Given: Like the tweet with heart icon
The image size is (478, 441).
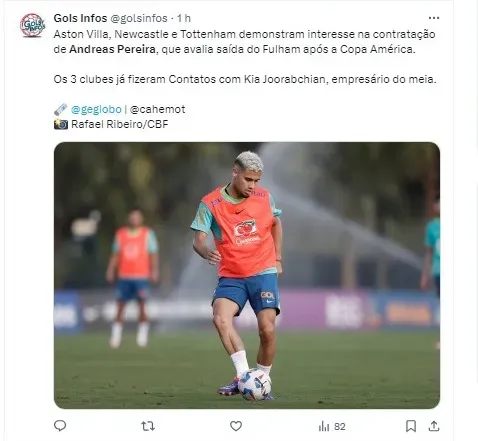Looking at the screenshot, I should click(236, 426).
